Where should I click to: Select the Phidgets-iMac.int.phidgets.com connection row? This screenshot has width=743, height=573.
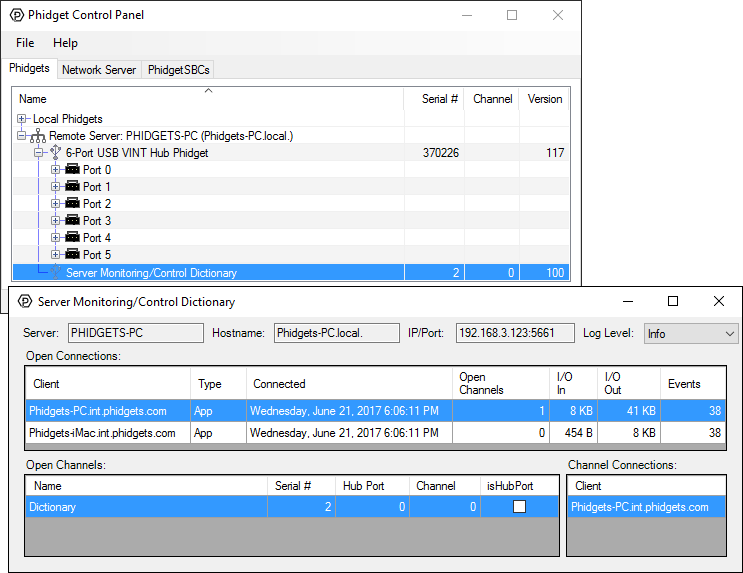[375, 432]
